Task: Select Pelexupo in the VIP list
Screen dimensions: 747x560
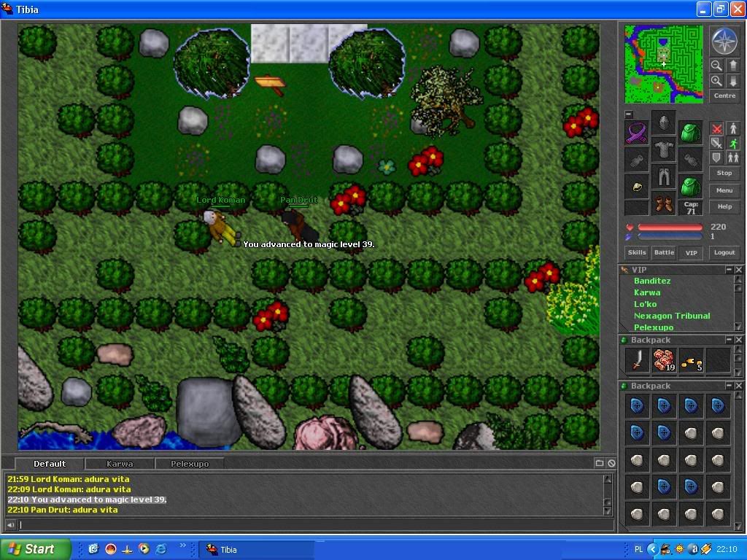Action: (x=654, y=327)
